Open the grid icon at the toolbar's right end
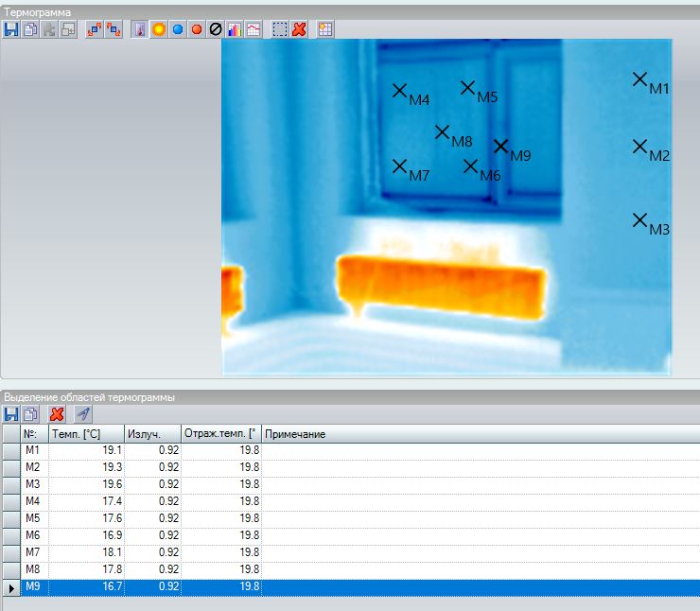The width and height of the screenshot is (700, 611). coord(325,29)
